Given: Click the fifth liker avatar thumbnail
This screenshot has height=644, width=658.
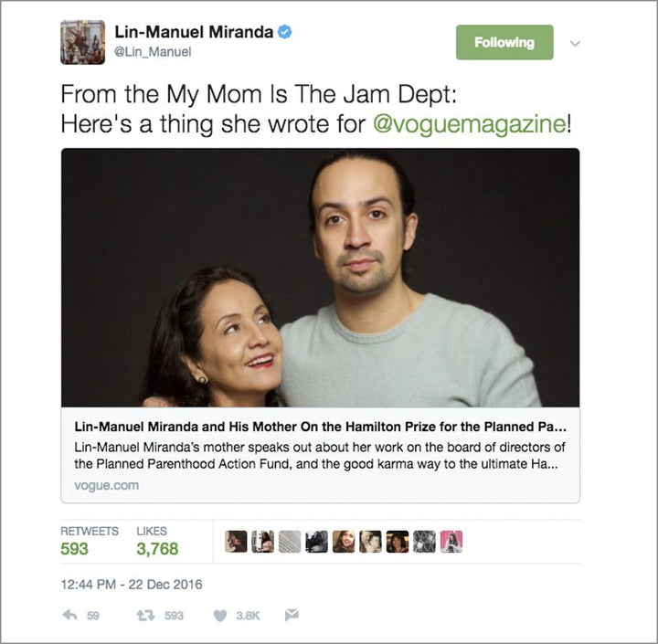Looking at the screenshot, I should point(344,542).
